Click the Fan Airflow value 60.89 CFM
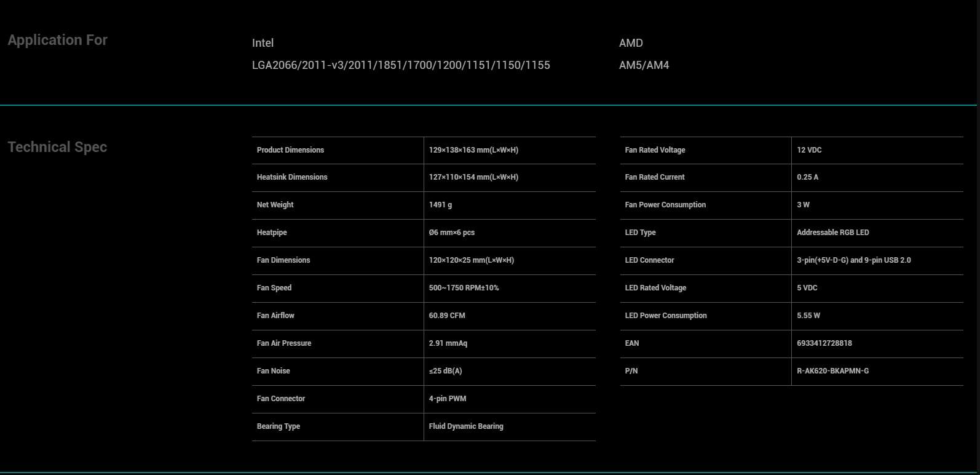 [x=447, y=316]
